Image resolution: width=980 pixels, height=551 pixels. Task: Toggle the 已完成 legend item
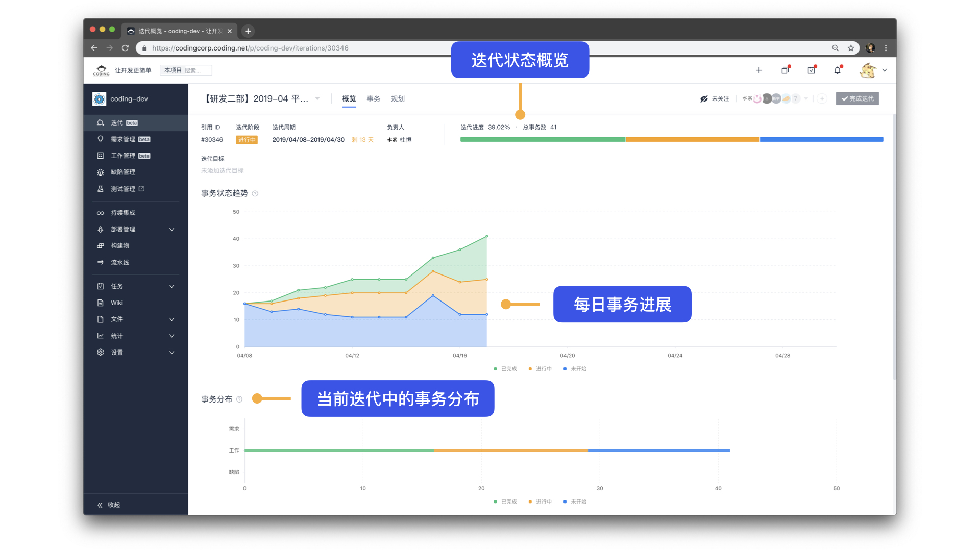coord(505,368)
